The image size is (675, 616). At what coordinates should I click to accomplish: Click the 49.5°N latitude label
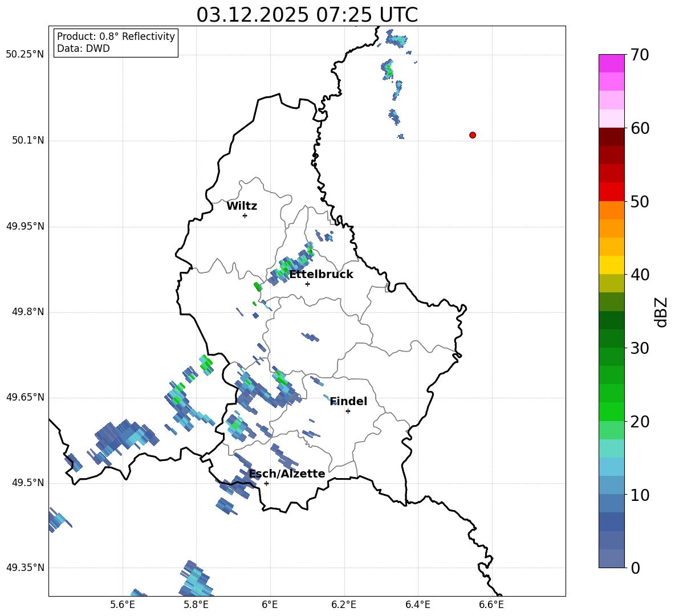(28, 483)
